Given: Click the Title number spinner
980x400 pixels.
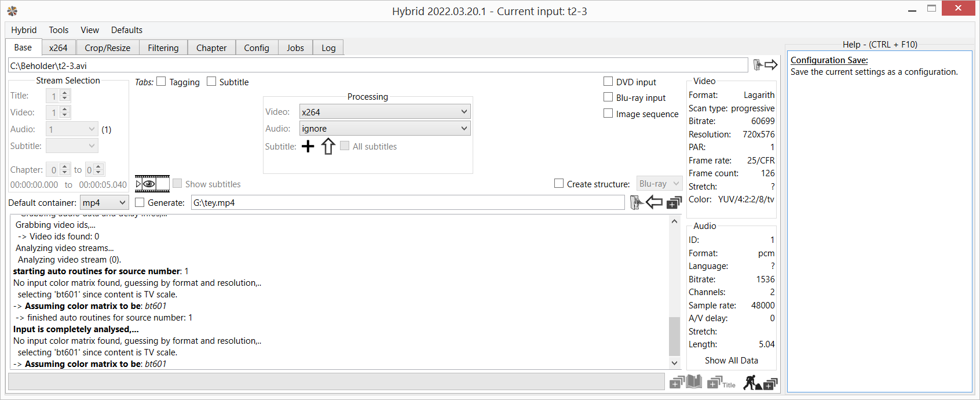Looking at the screenshot, I should click(x=58, y=96).
